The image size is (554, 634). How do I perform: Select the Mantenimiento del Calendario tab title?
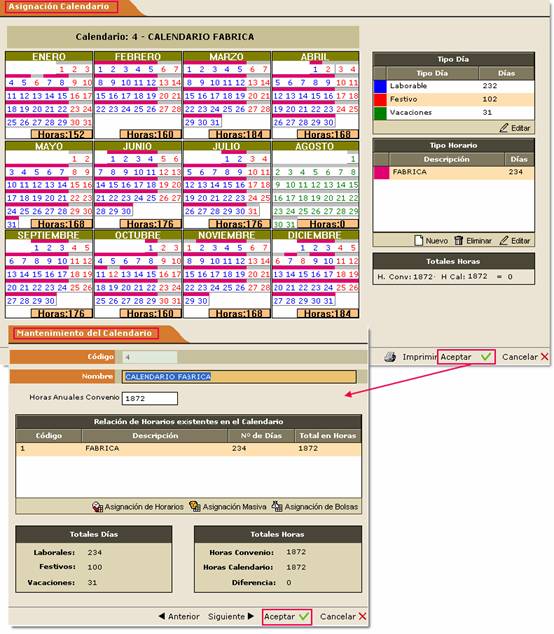pyautogui.click(x=85, y=333)
